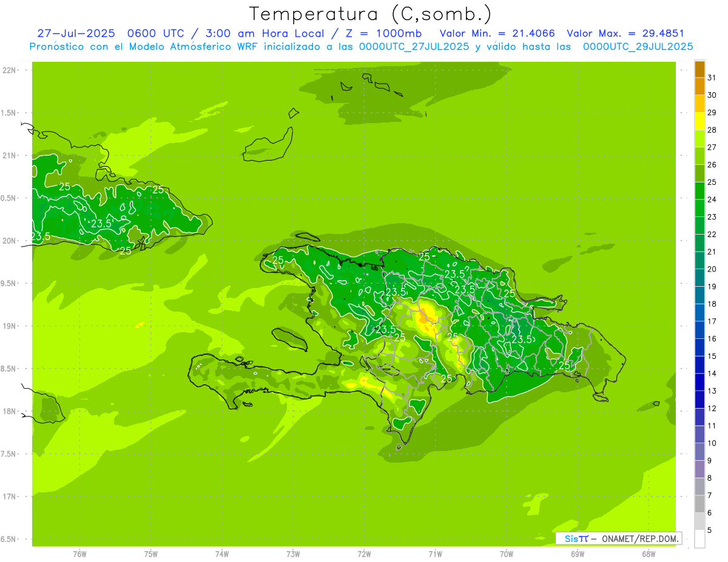Pick the grey legend swatch between 6 and 7
728x562 pixels.
[700, 504]
